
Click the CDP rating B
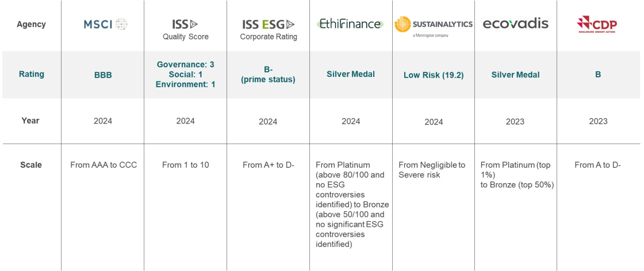point(598,75)
